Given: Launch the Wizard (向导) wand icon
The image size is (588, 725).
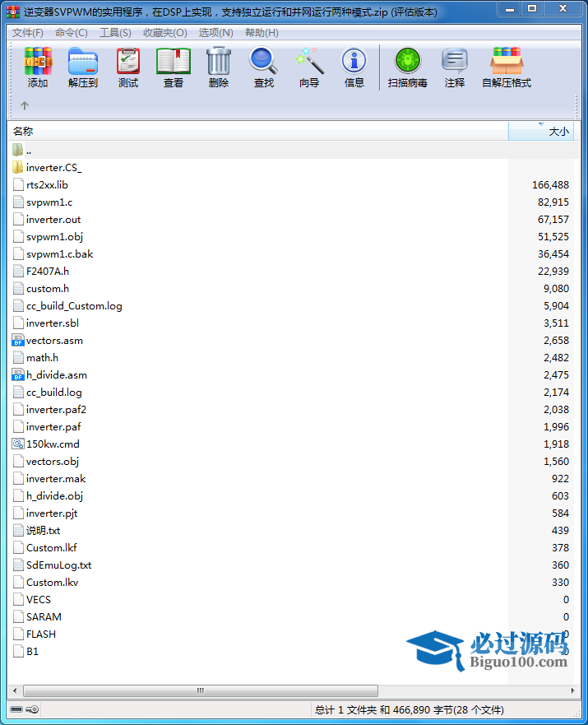Looking at the screenshot, I should pyautogui.click(x=309, y=61).
